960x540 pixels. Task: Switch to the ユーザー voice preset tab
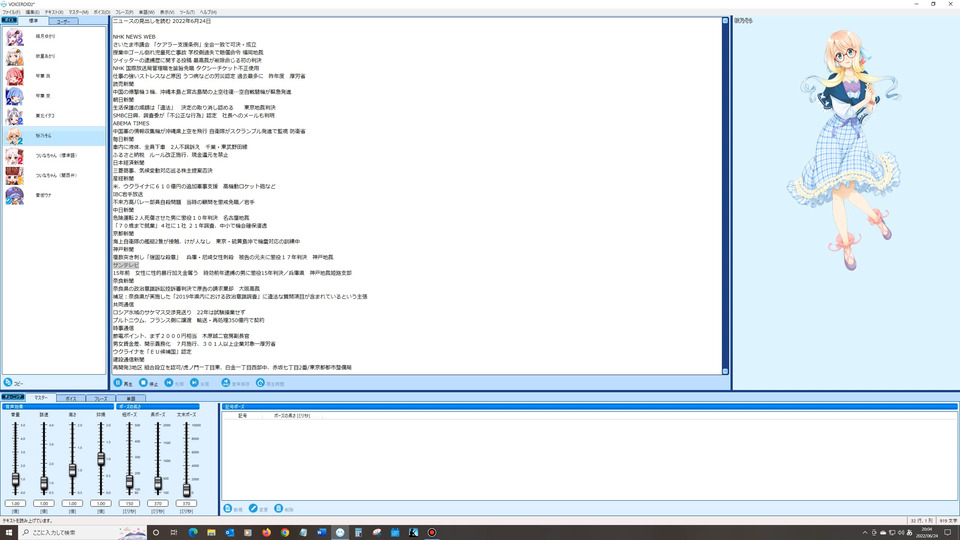(63, 21)
